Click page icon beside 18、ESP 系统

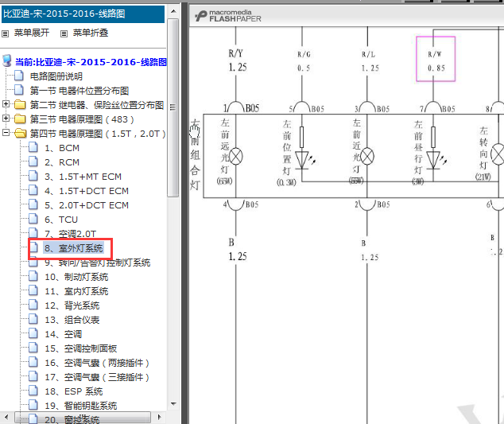point(33,391)
